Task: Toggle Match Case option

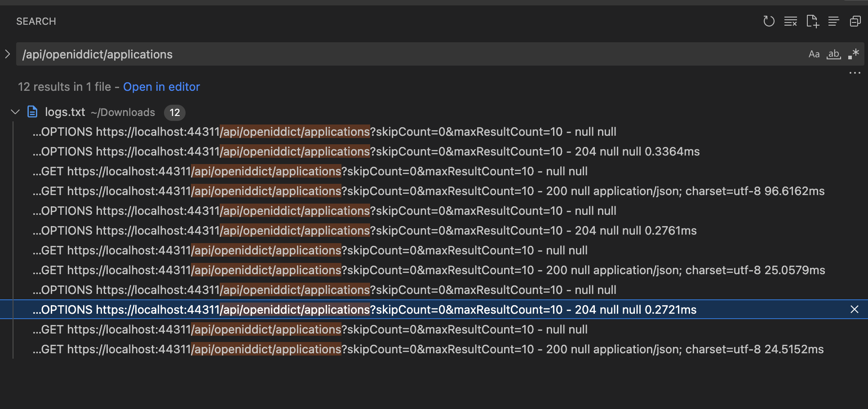Action: pos(814,54)
